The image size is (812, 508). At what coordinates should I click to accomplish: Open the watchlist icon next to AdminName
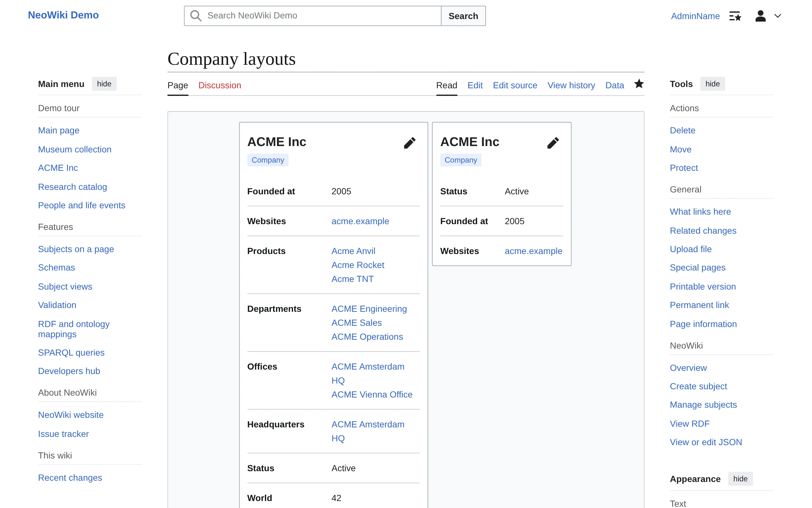[x=735, y=16]
